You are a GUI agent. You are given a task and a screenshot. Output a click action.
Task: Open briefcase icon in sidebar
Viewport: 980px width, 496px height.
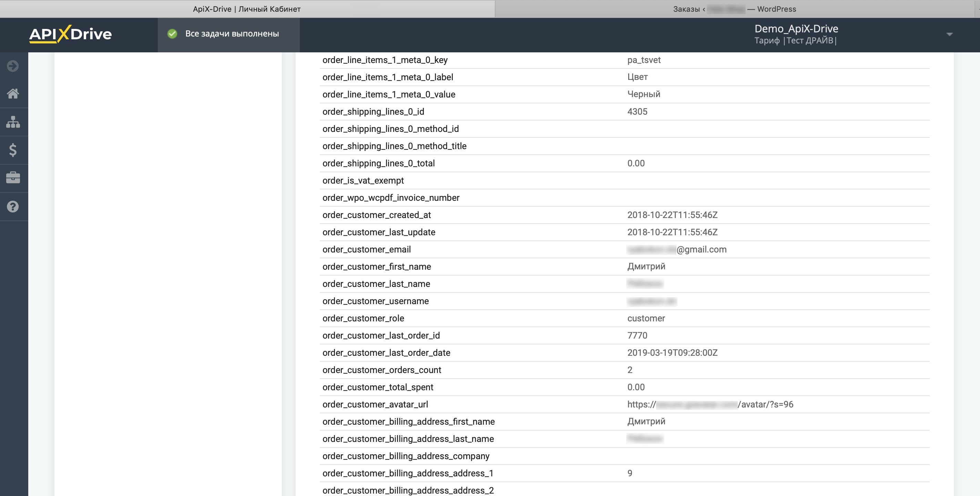13,178
